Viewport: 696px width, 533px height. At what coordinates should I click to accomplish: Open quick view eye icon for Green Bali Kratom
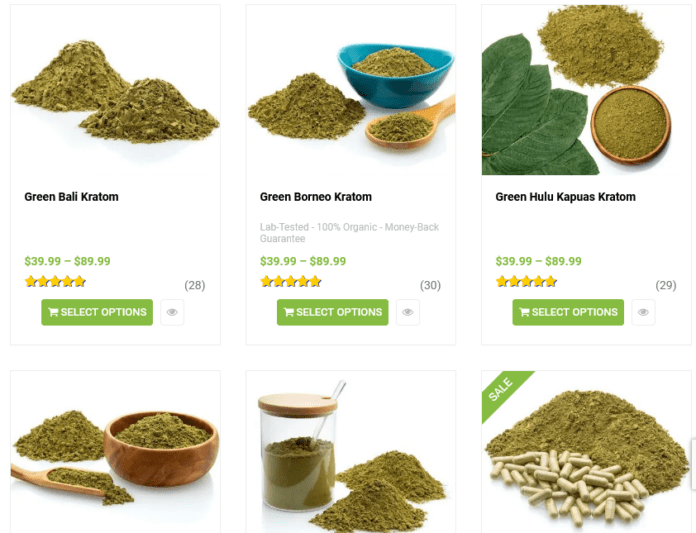coord(172,312)
